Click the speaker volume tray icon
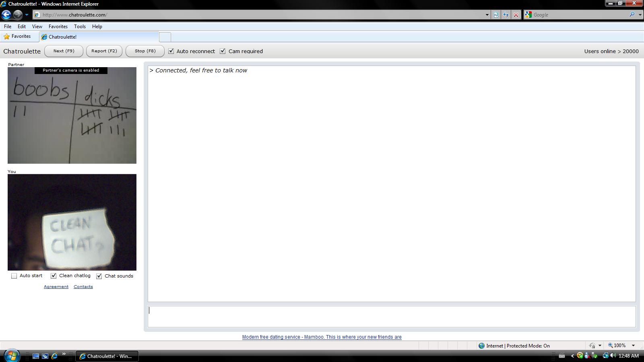 [x=613, y=356]
